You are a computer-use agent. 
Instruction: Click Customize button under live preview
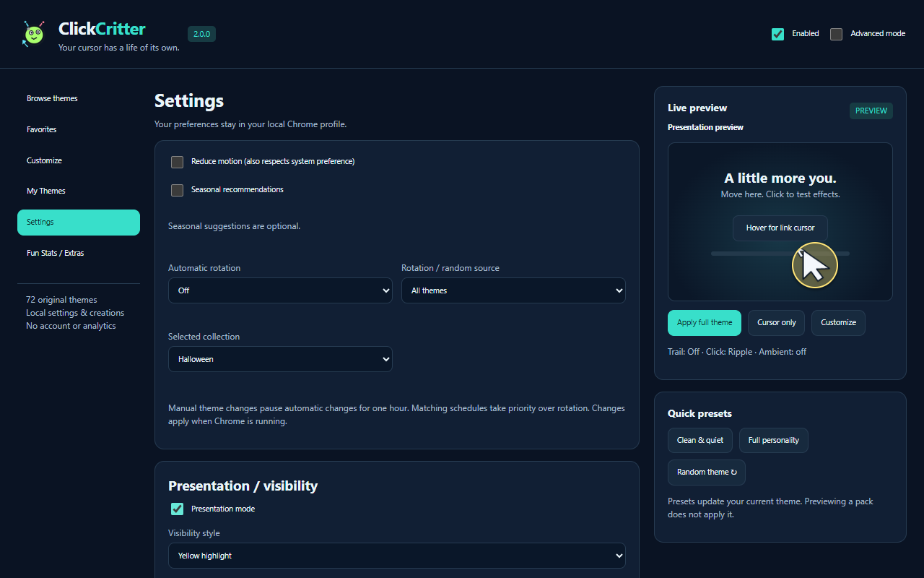(x=838, y=323)
